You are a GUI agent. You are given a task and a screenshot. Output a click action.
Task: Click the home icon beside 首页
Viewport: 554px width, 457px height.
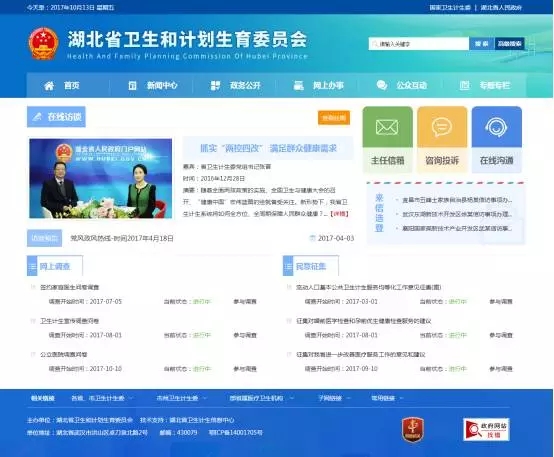49,86
